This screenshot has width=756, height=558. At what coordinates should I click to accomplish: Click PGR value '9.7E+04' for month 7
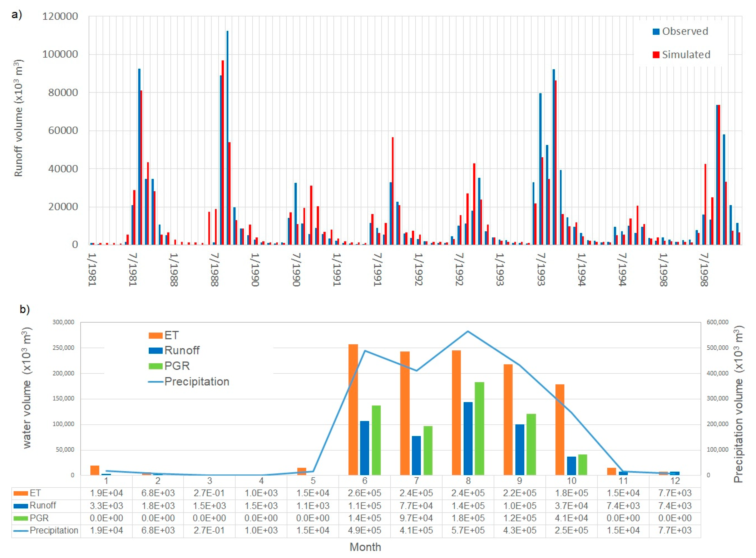pos(416,518)
